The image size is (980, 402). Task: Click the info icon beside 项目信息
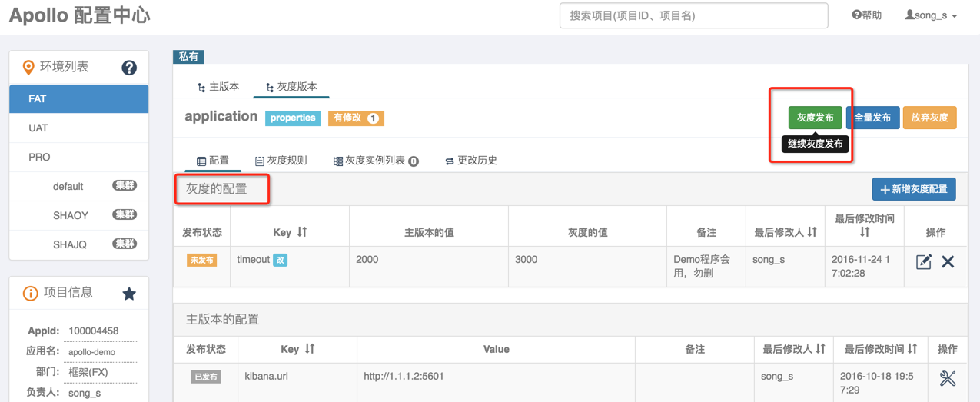[x=30, y=293]
